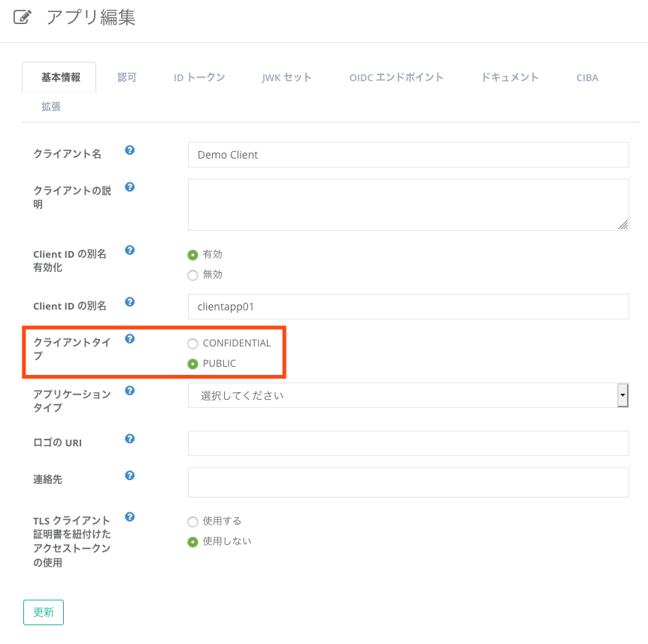Open the CIBA tab
648x644 pixels.
pyautogui.click(x=587, y=77)
